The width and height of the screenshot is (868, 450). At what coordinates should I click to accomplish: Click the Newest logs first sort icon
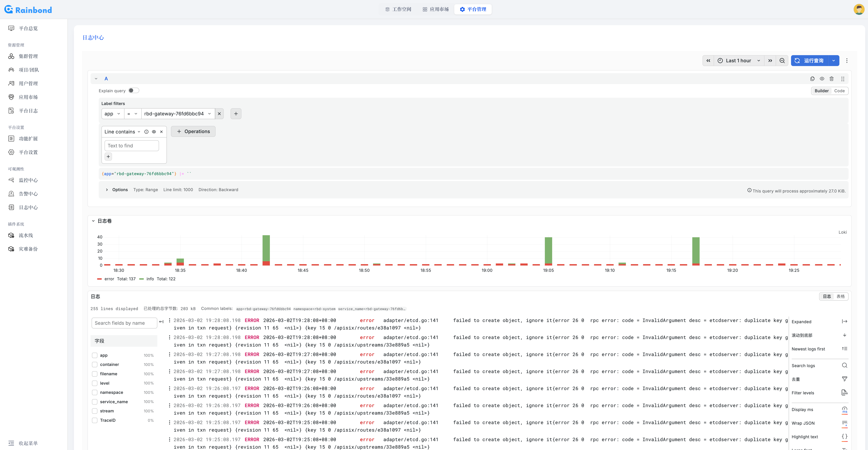click(x=844, y=349)
